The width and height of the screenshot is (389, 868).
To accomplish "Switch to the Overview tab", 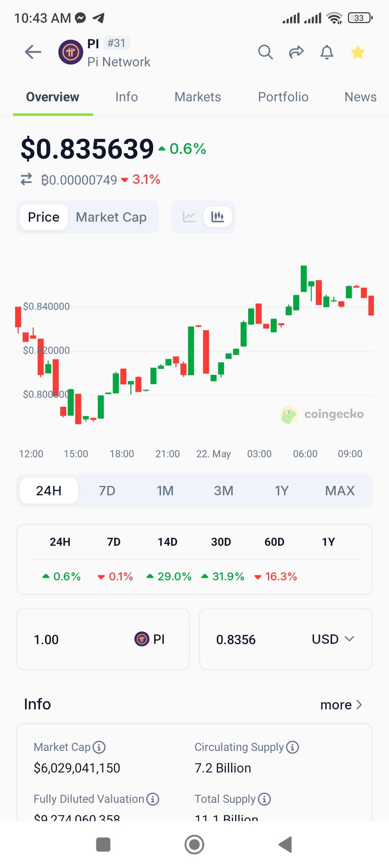I will (53, 97).
